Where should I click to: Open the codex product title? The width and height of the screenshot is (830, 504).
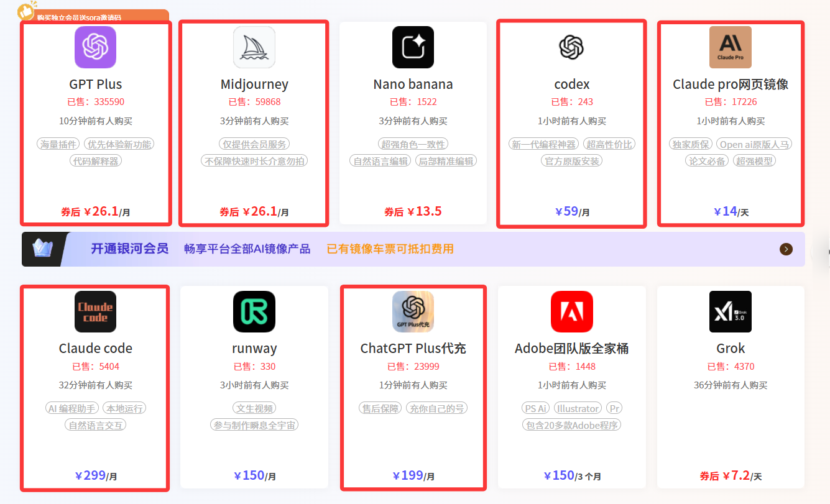tap(572, 85)
